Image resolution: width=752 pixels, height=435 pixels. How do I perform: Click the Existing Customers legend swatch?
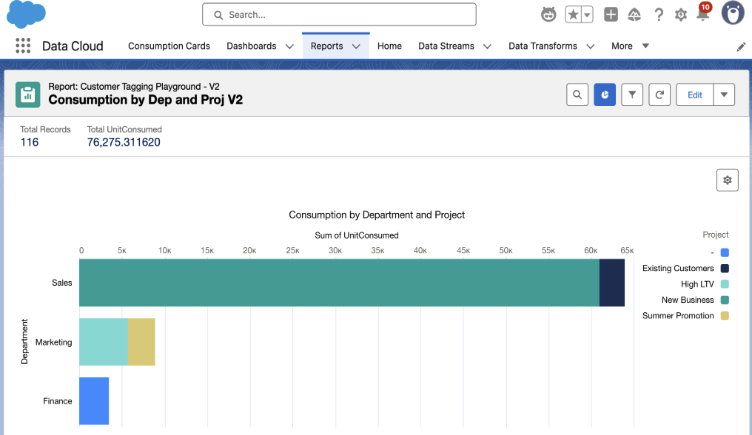pyautogui.click(x=725, y=268)
